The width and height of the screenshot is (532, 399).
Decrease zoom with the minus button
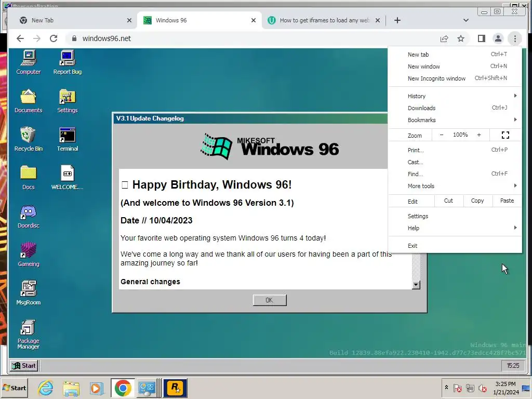point(442,135)
